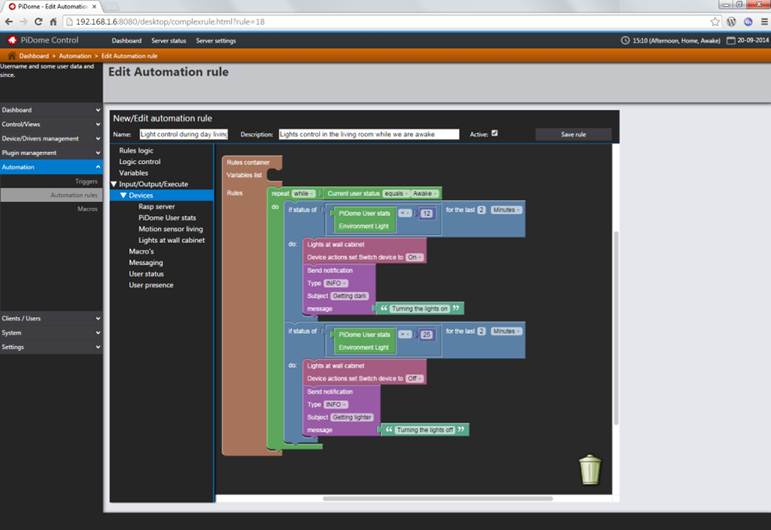Open the switch device 'On' dropdown
771x530 pixels.
(x=413, y=257)
